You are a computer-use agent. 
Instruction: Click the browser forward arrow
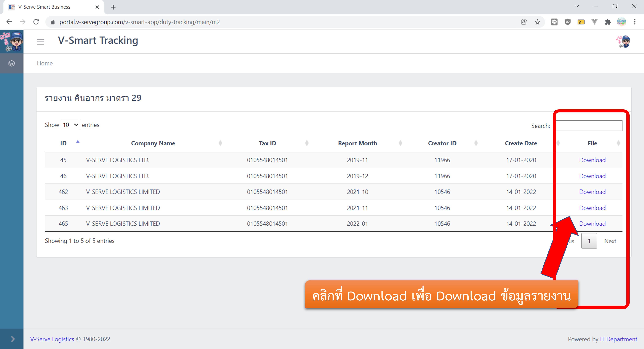click(23, 22)
